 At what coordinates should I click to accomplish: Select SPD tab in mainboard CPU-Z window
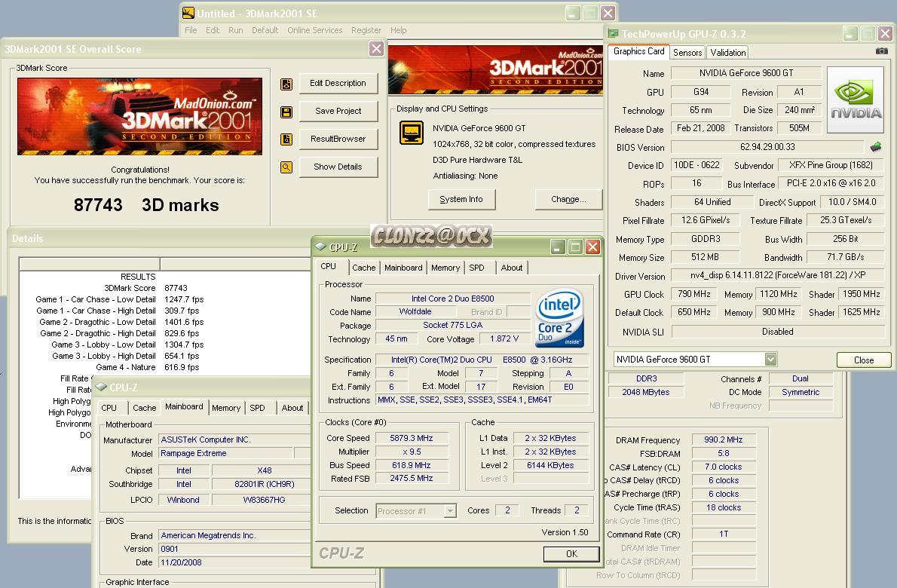[258, 408]
